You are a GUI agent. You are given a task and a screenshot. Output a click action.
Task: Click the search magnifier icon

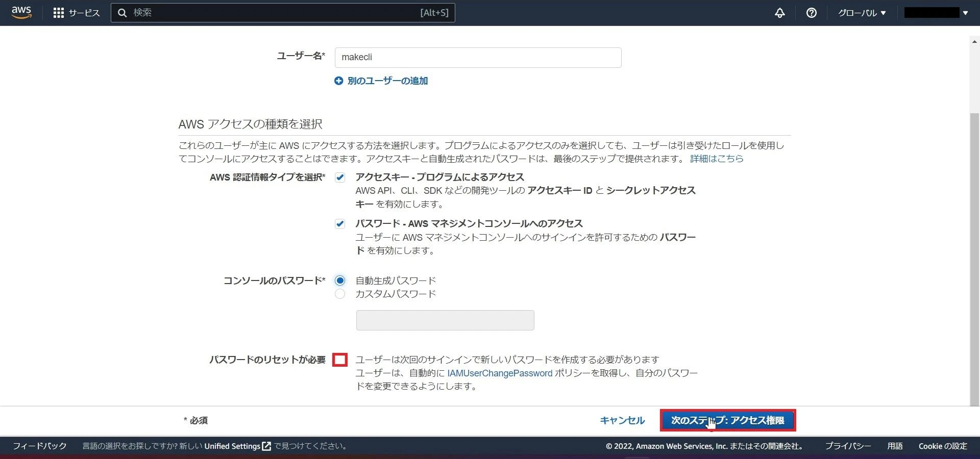122,13
